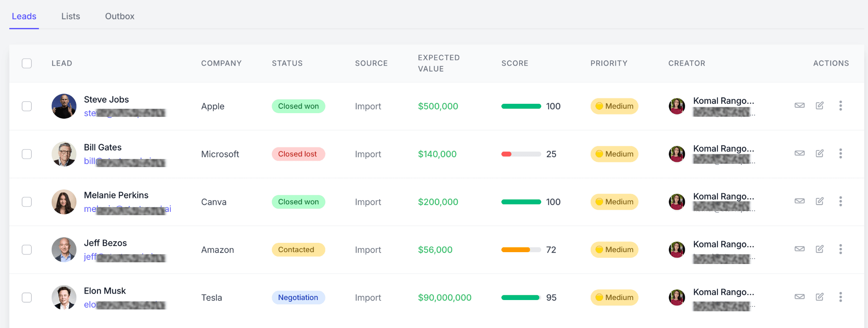Click the $56,000 expected value

coord(435,250)
